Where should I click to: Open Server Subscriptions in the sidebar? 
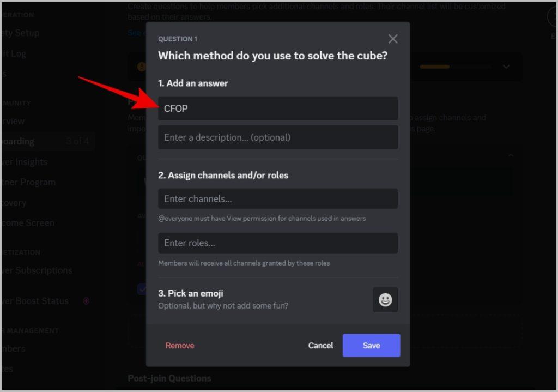coord(37,270)
